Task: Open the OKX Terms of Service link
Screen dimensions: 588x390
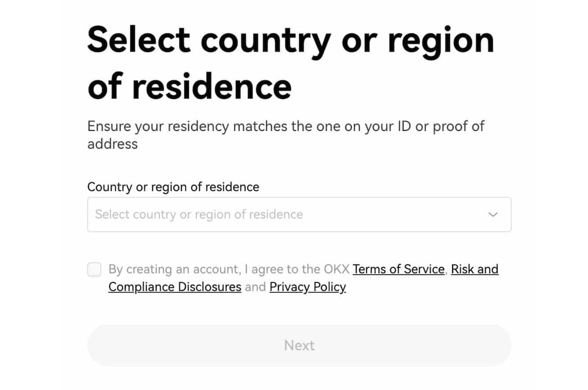Action: 398,269
